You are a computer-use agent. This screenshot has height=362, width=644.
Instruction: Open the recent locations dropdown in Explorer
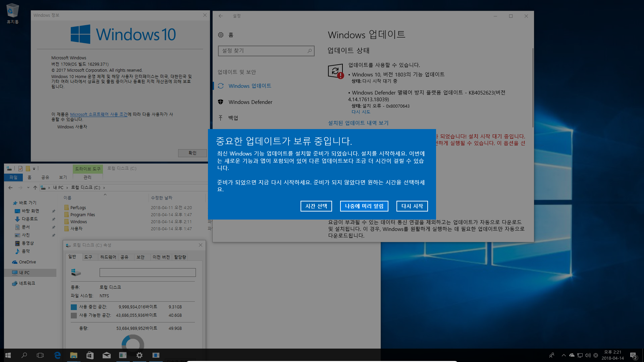[x=28, y=188]
